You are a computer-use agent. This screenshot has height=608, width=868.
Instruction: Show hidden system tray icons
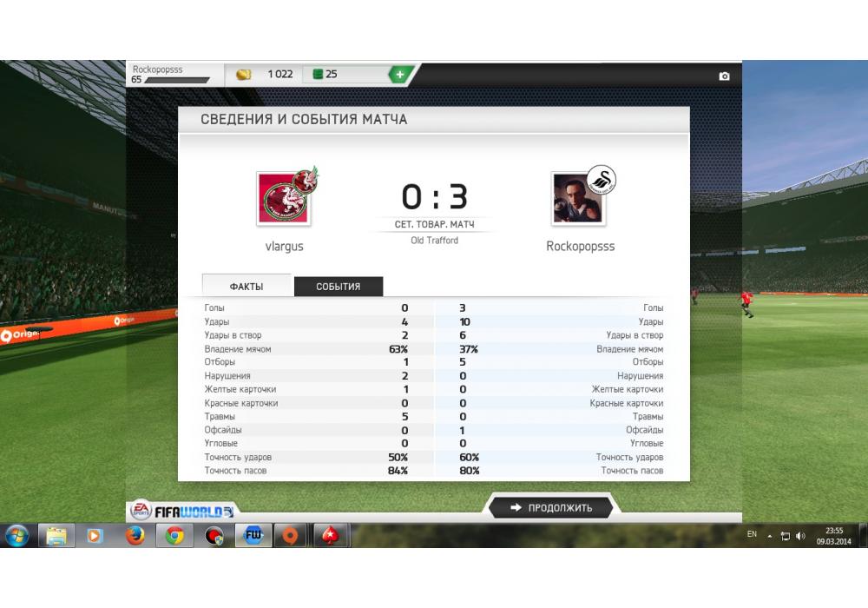point(769,536)
